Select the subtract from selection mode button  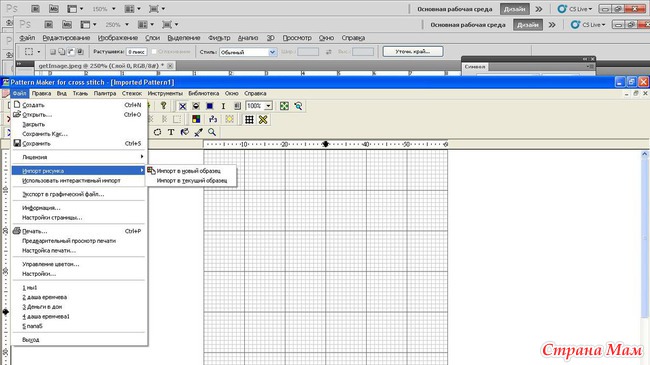pos(71,52)
